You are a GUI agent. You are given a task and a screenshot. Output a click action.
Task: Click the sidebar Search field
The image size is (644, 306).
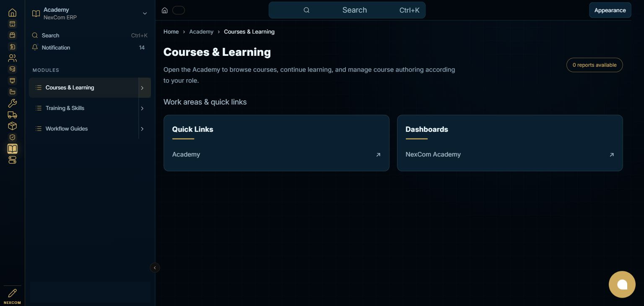pyautogui.click(x=89, y=36)
